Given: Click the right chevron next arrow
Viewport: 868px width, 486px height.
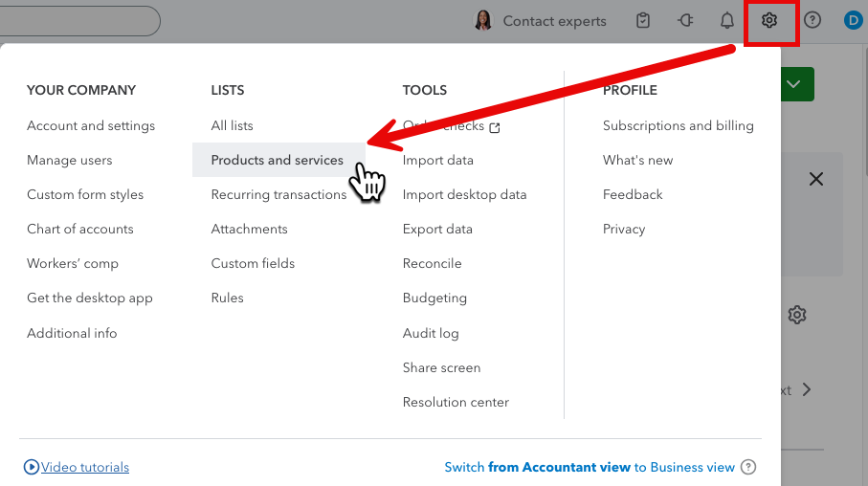Looking at the screenshot, I should 807,389.
